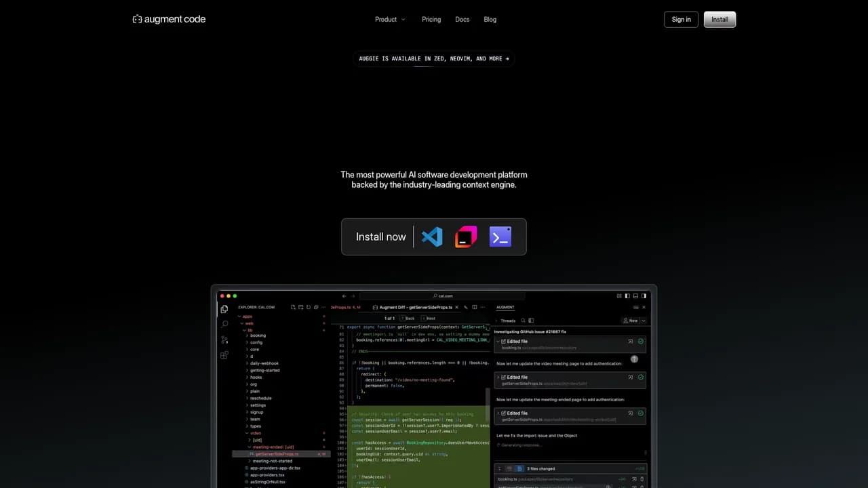
Task: Choose the JetBrains install icon
Action: [466, 237]
